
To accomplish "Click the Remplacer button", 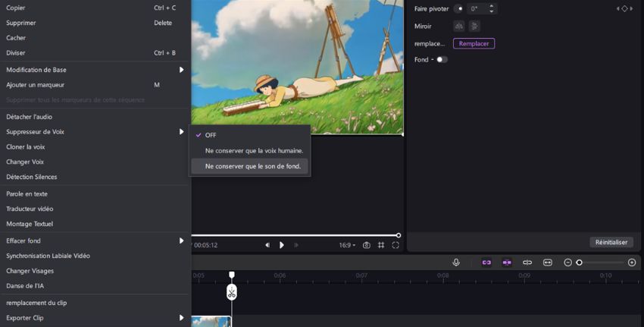I will click(x=474, y=43).
